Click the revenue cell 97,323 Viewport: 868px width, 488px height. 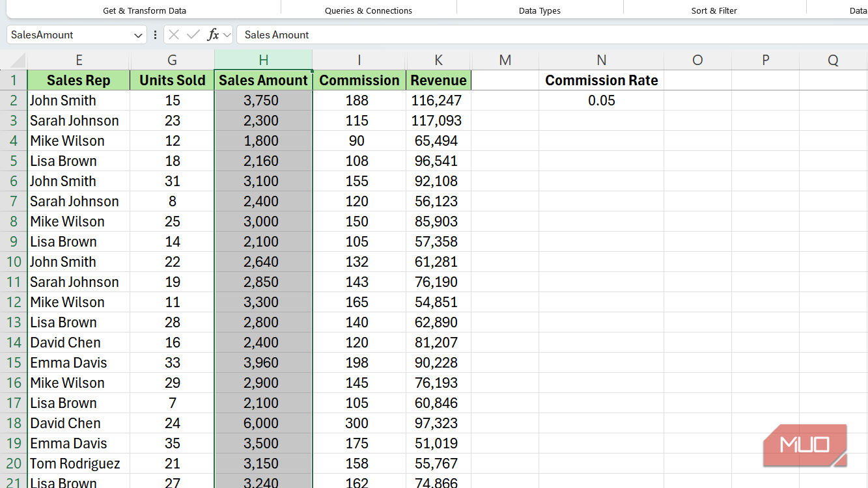click(x=438, y=424)
